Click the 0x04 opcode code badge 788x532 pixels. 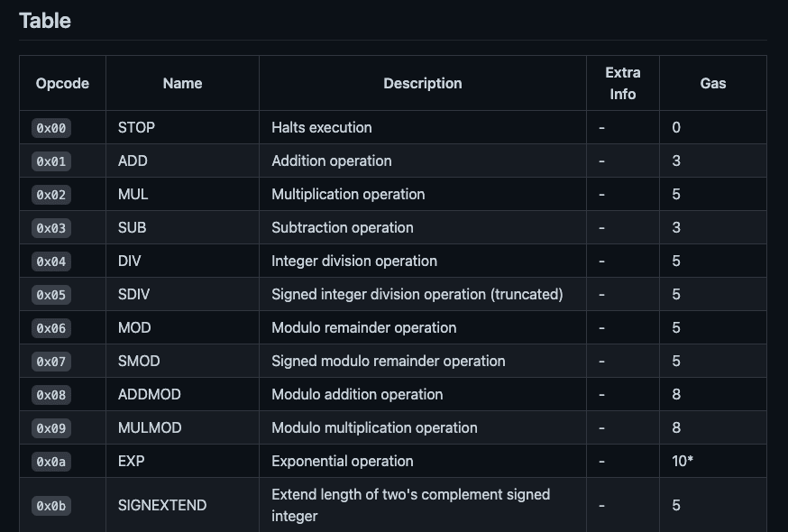point(51,261)
